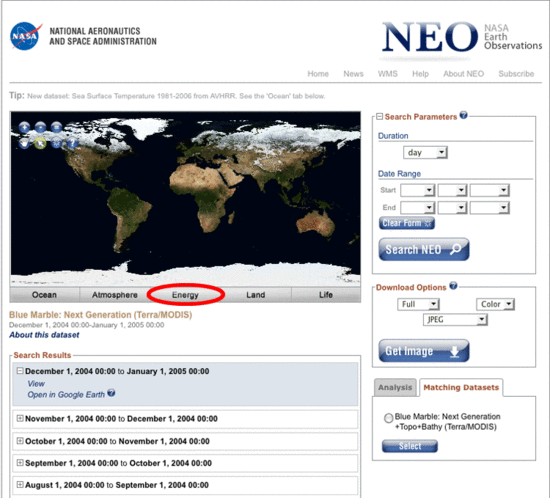Switch to the Life tab
550x498 pixels.
click(x=326, y=295)
